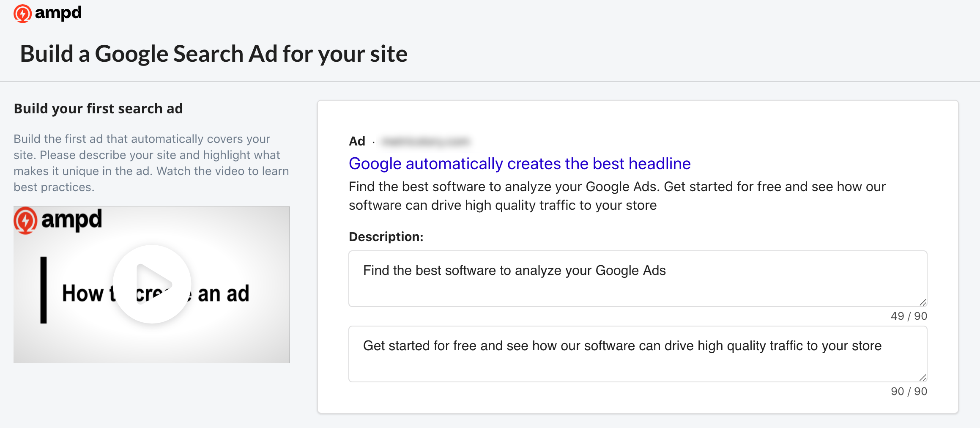This screenshot has width=980, height=428.
Task: Click the blurred site URL next to Ad label
Action: click(425, 141)
